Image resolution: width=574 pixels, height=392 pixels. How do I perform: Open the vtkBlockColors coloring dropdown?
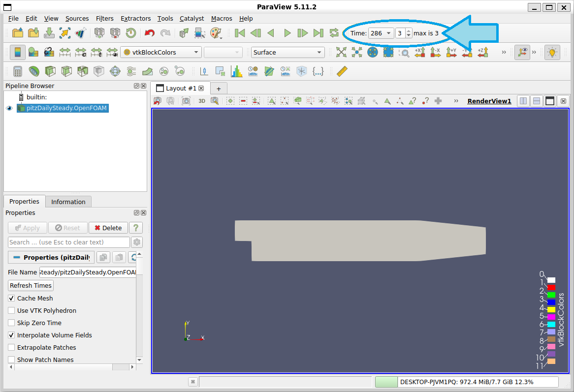point(161,52)
